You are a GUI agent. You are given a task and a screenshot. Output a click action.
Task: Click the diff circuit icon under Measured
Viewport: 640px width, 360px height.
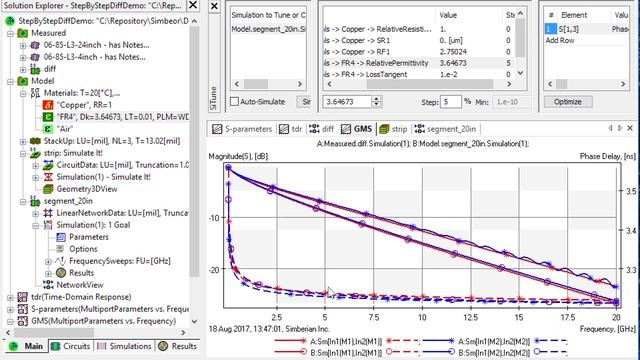35,69
